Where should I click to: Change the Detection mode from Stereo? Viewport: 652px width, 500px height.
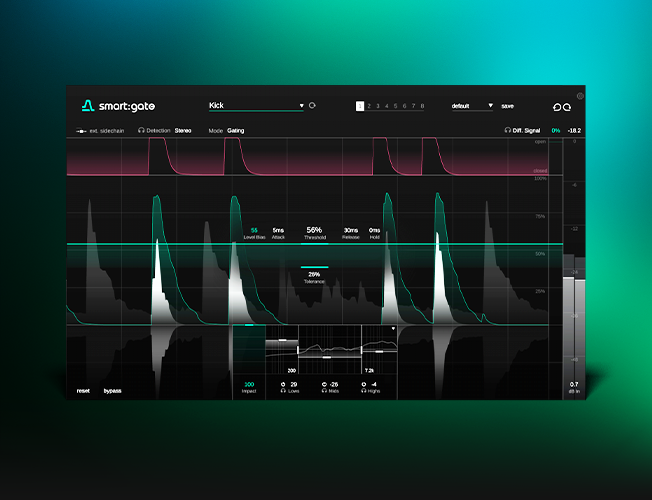[x=183, y=131]
